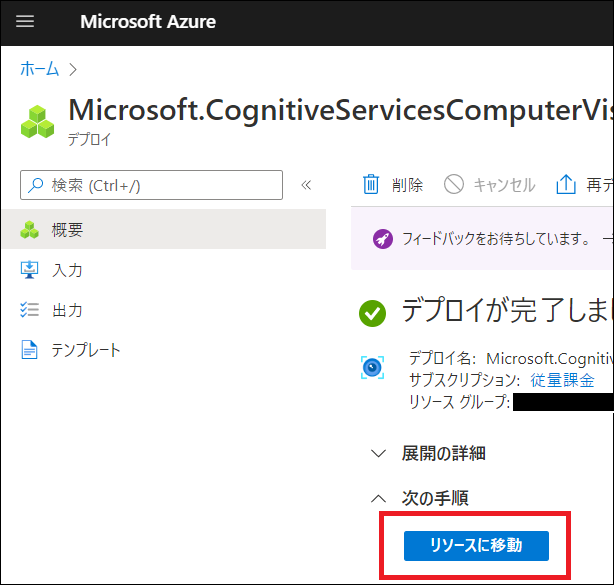614x585 pixels.
Task: Expand 展開の詳細 section
Action: pyautogui.click(x=428, y=453)
